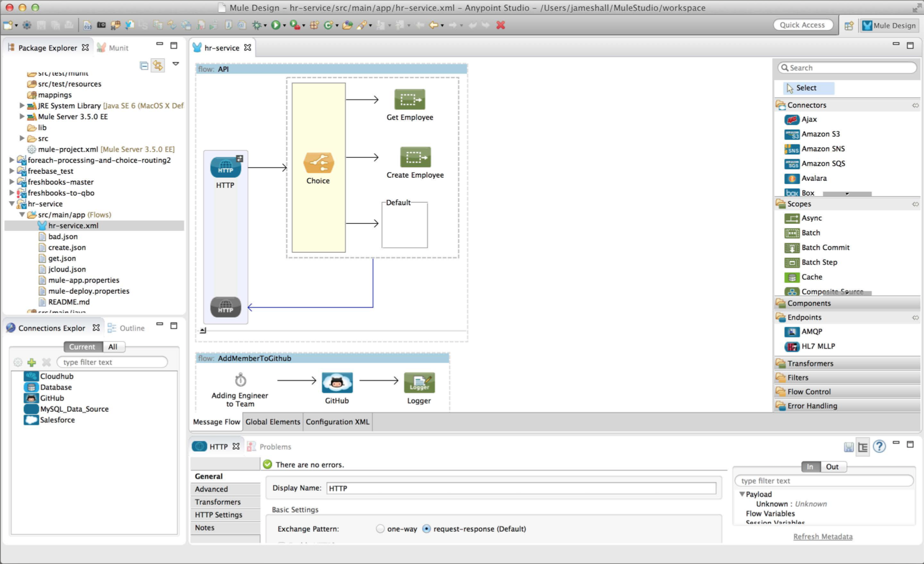Open Package Explorer view menu arrow
The width and height of the screenshot is (924, 564).
coord(176,64)
